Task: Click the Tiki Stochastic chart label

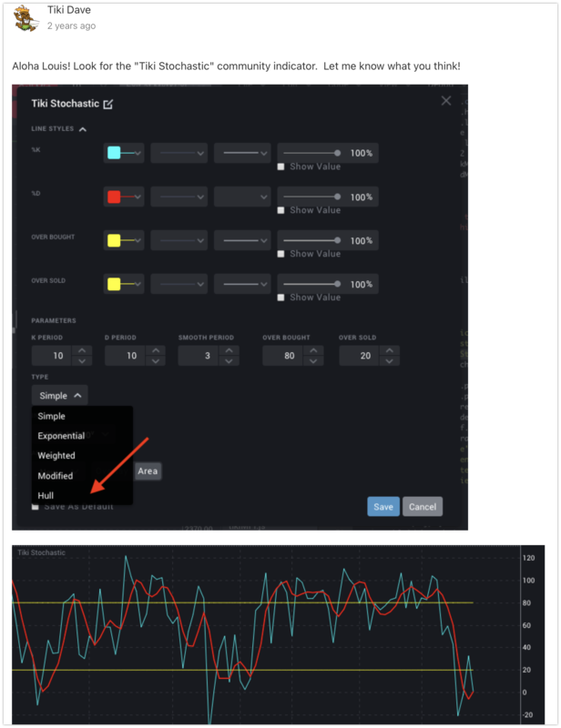Action: point(41,552)
